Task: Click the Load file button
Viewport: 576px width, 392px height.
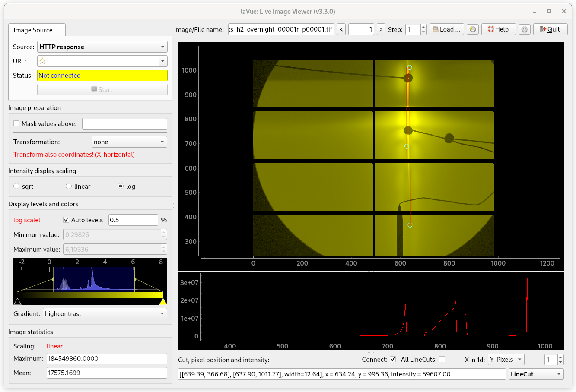Action: [x=447, y=29]
